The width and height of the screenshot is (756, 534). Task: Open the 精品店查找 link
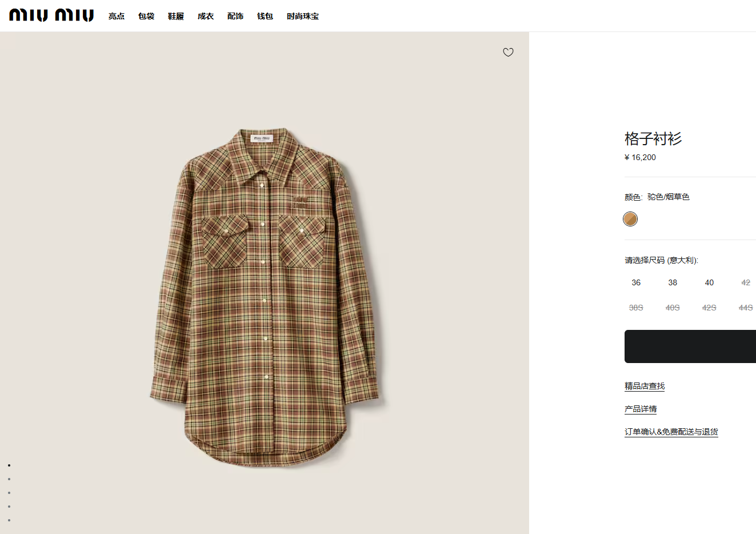(x=645, y=386)
